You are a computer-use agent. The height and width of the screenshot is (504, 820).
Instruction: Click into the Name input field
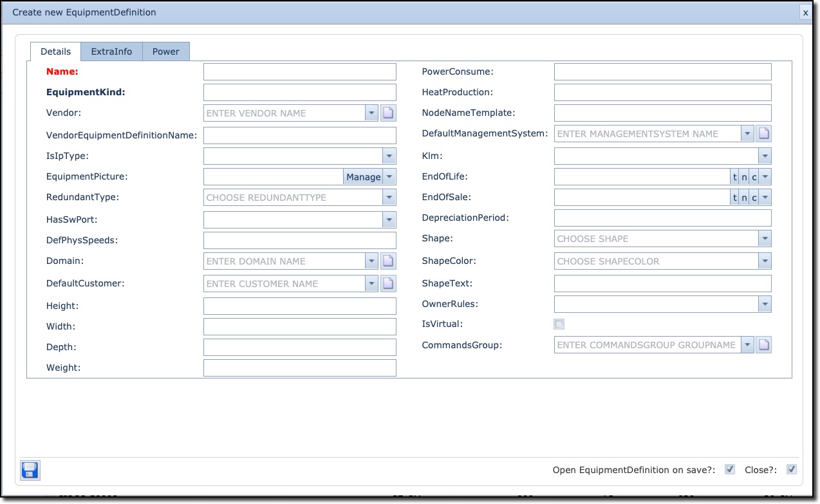pos(299,72)
